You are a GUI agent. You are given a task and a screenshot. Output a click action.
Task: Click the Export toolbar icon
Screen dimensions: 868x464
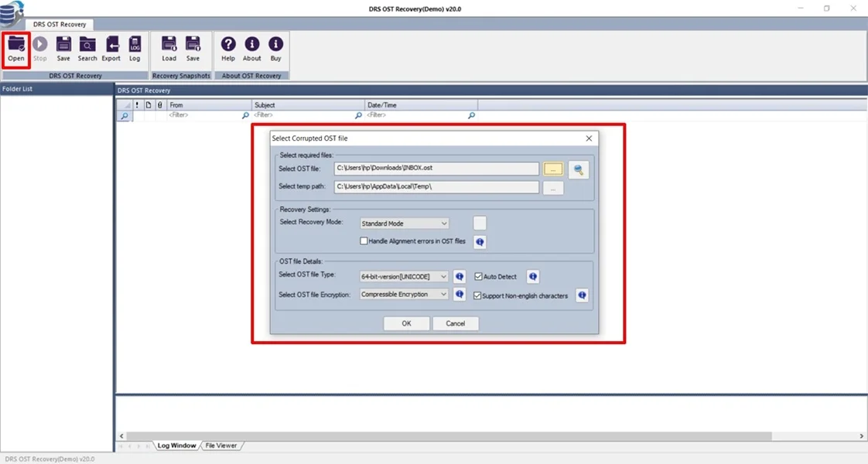(111, 49)
